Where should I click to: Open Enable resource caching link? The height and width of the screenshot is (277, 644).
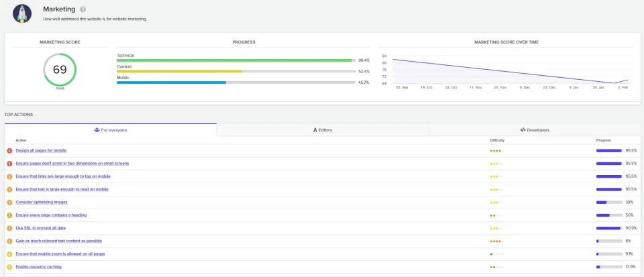39,267
